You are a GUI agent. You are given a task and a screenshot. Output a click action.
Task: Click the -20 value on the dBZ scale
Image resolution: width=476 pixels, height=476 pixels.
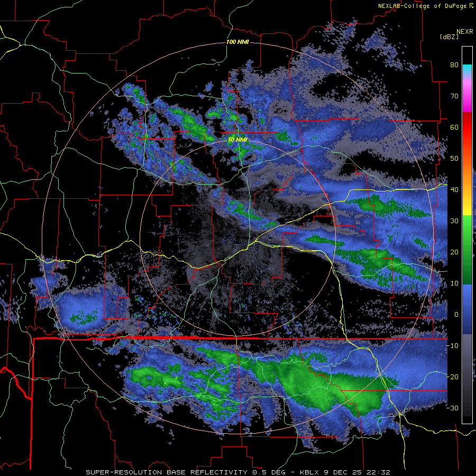point(452,377)
